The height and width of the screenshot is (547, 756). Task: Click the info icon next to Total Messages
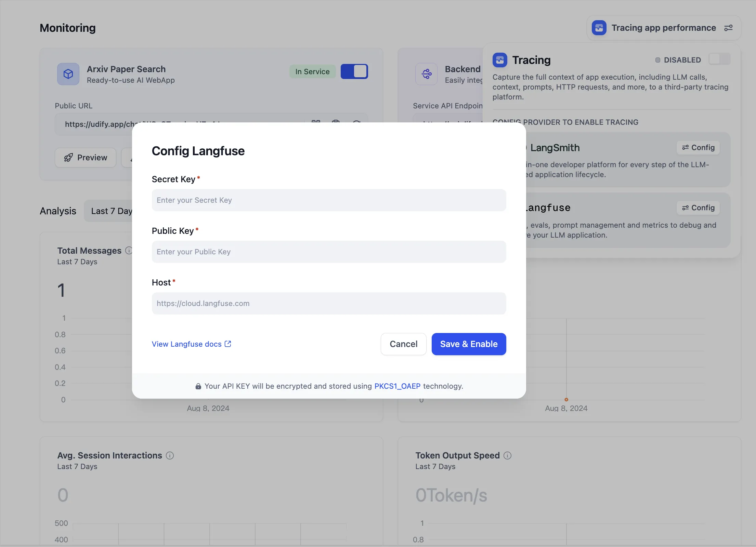(129, 251)
